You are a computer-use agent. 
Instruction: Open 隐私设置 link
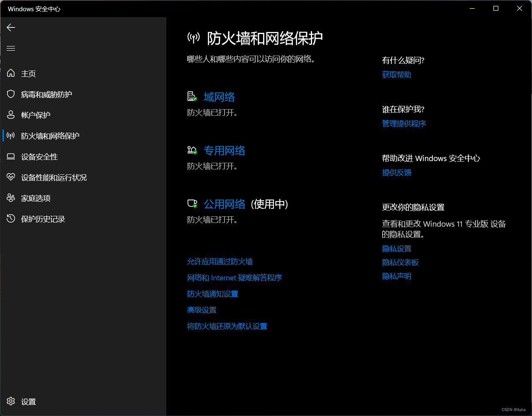coord(397,249)
